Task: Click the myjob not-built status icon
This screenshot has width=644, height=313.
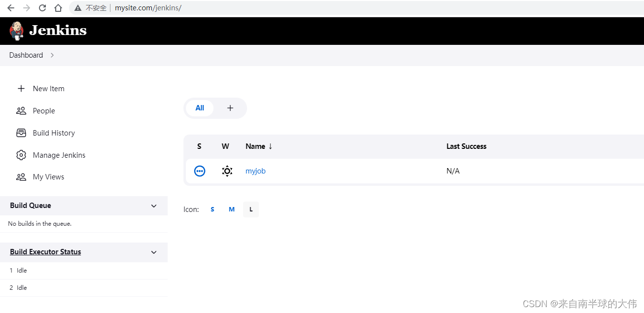Action: click(x=200, y=171)
